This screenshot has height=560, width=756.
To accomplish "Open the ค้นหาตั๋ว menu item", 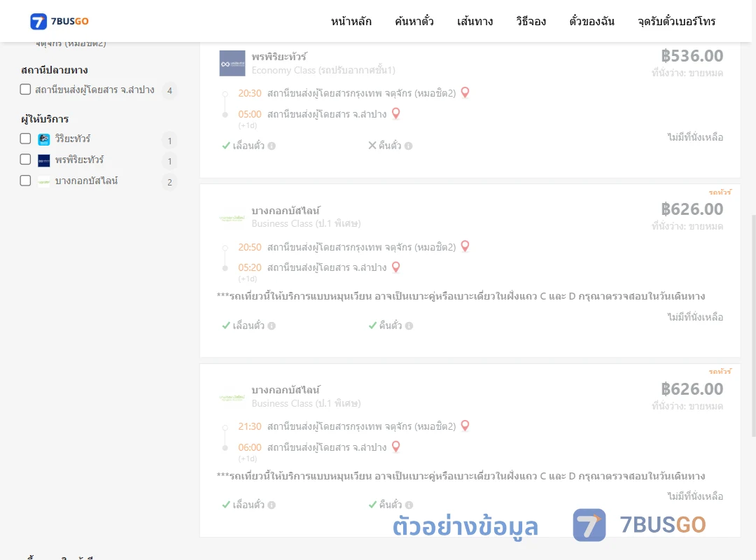I will click(x=414, y=21).
